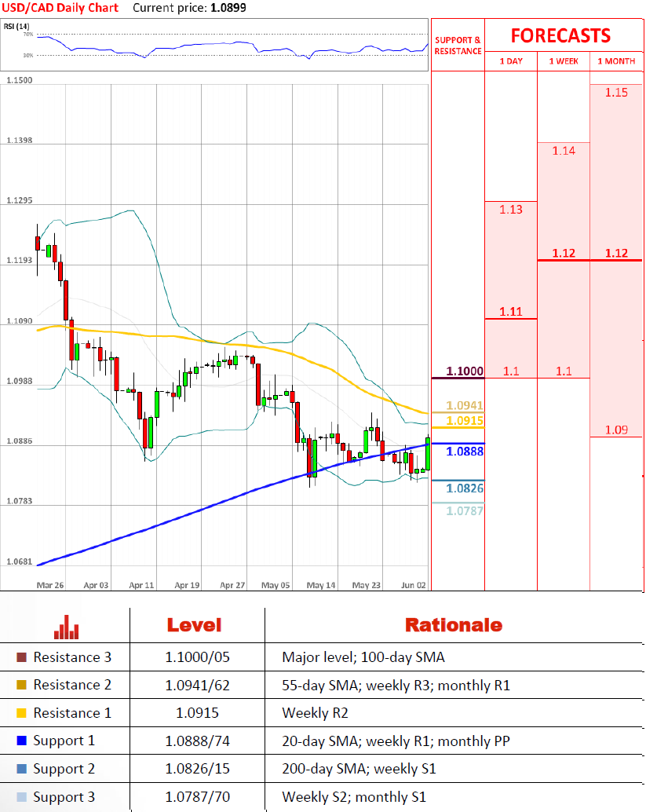The height and width of the screenshot is (812, 646).
Task: Select the '1 DAY' forecast column header
Action: tap(511, 61)
